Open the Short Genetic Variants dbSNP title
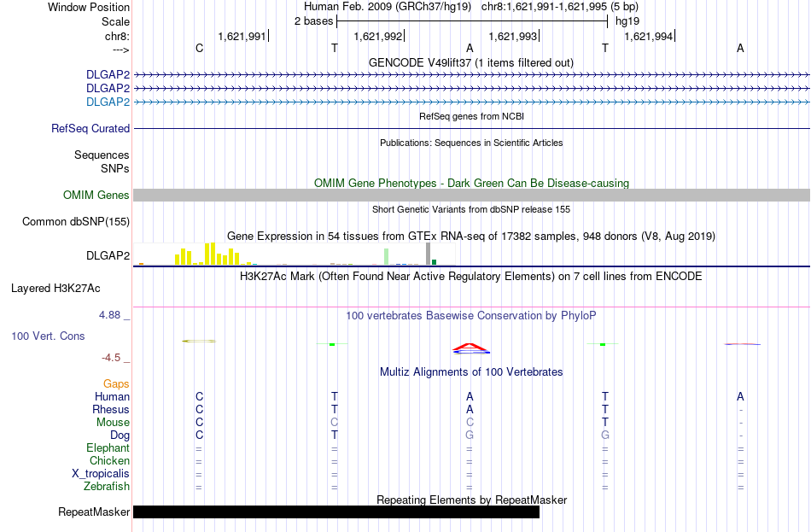 (x=471, y=209)
